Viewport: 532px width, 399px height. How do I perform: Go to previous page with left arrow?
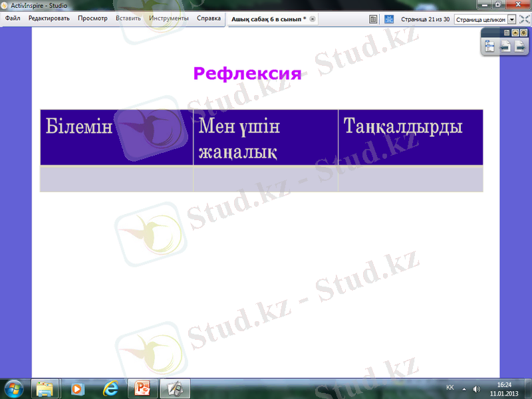(505, 47)
